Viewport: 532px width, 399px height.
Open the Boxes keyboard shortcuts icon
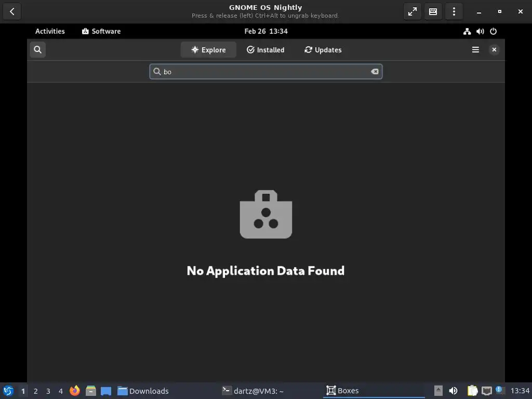pyautogui.click(x=433, y=11)
